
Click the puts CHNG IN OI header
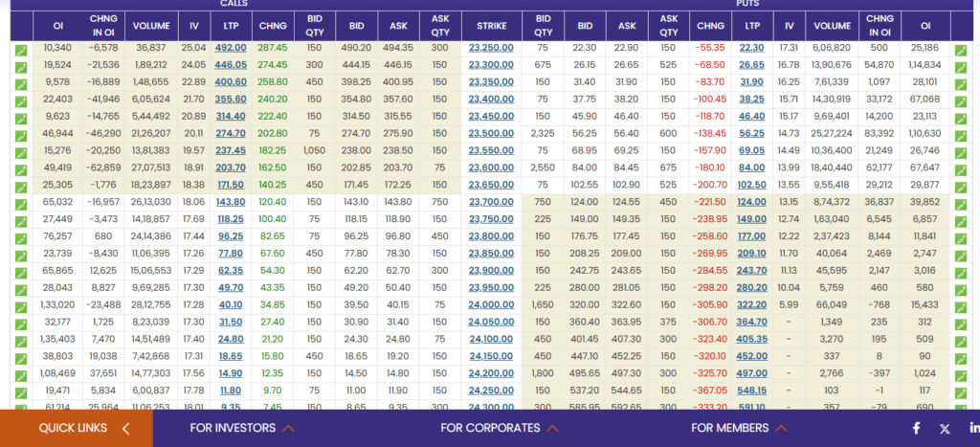pyautogui.click(x=880, y=26)
